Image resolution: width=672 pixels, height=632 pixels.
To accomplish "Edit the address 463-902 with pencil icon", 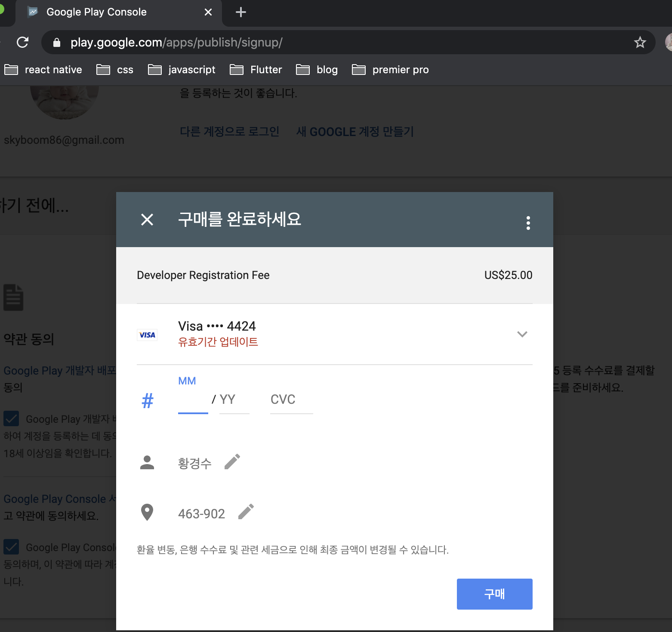I will click(x=246, y=512).
